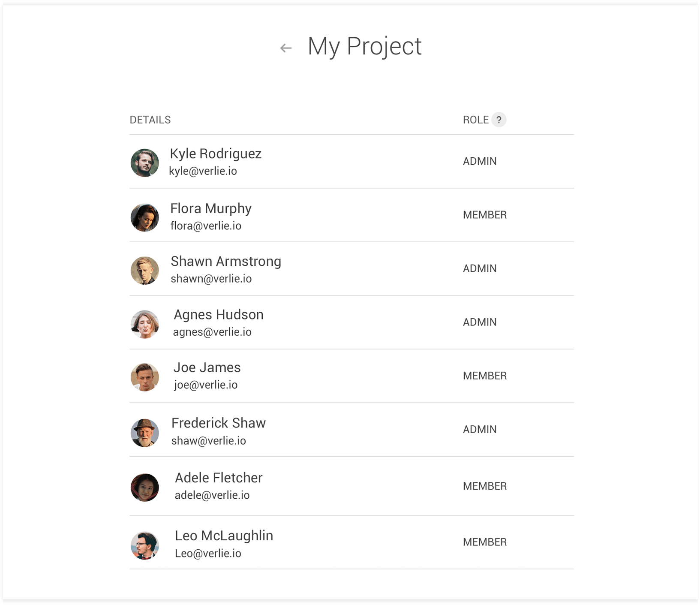Click the back arrow beside My Project

(x=286, y=48)
